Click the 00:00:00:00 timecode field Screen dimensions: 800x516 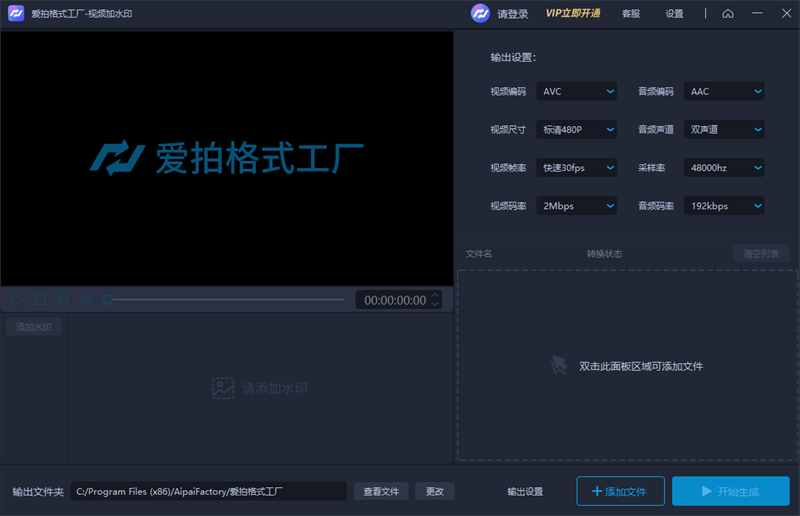point(395,300)
